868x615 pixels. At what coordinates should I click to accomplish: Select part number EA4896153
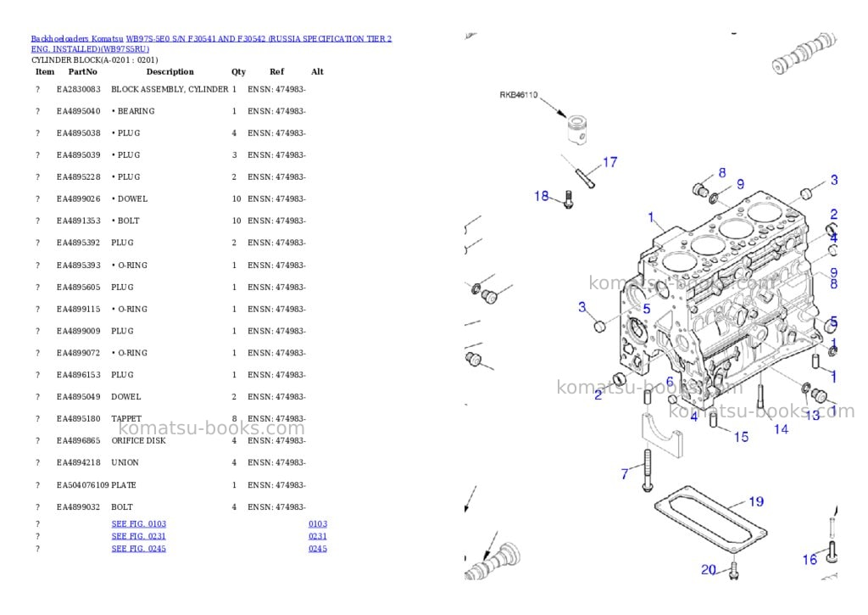79,375
